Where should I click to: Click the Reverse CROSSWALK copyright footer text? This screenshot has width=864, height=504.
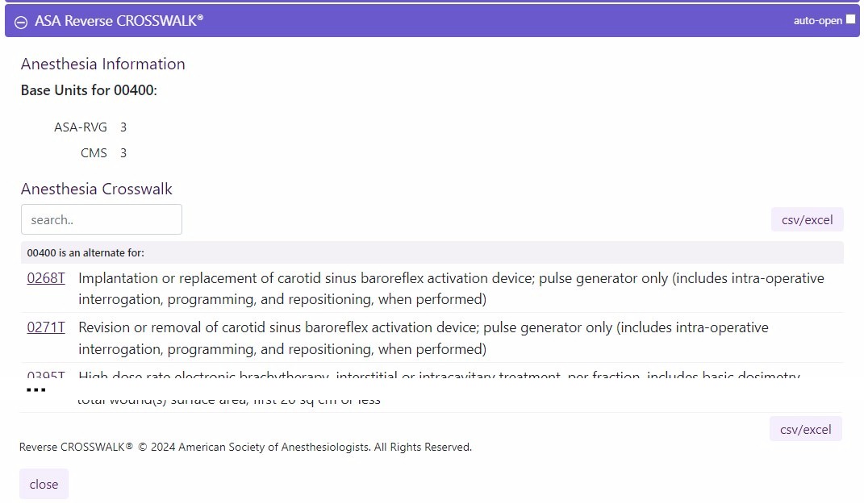coord(246,447)
